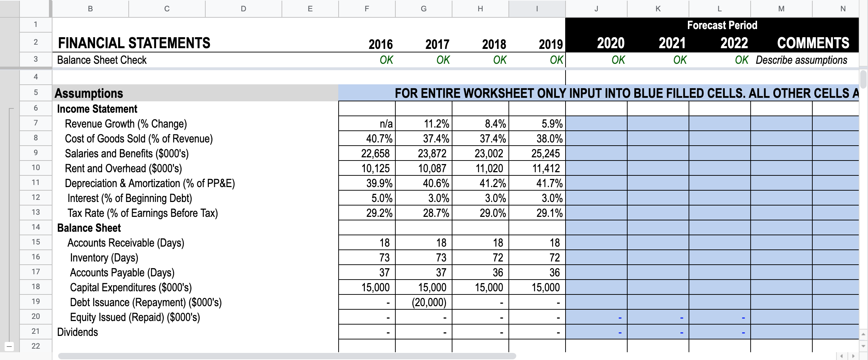Select the Describe assumptions cell
This screenshot has width=868, height=360.
(801, 60)
